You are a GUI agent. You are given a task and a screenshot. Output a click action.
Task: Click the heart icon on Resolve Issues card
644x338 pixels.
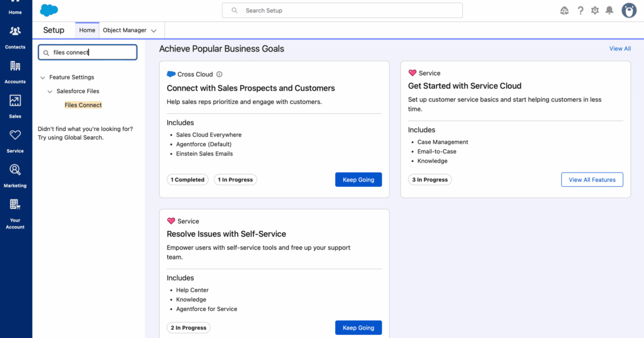click(171, 221)
